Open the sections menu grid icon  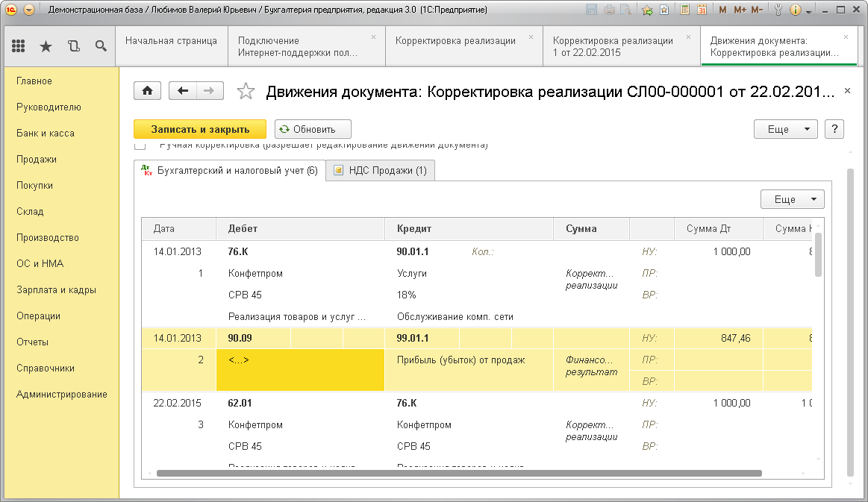pos(19,46)
